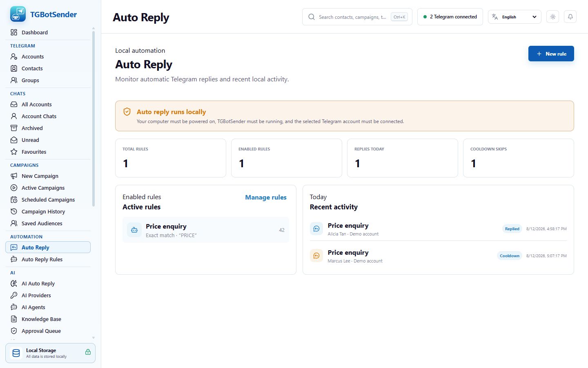Click the Saved Audiences icon
588x368 pixels.
pyautogui.click(x=14, y=223)
